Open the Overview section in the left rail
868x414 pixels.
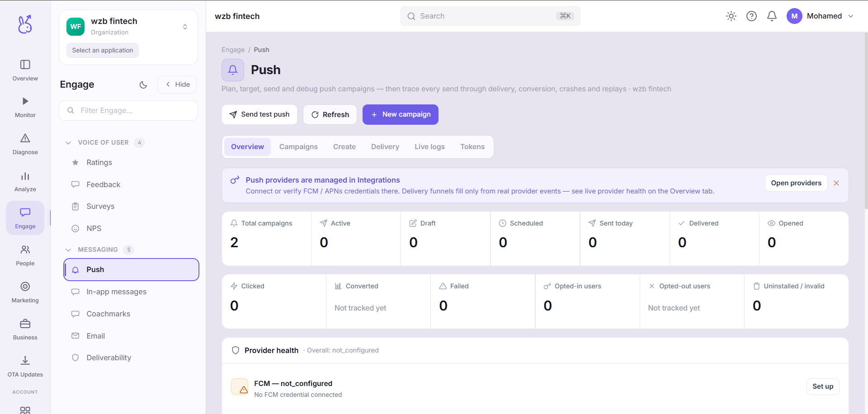(25, 70)
